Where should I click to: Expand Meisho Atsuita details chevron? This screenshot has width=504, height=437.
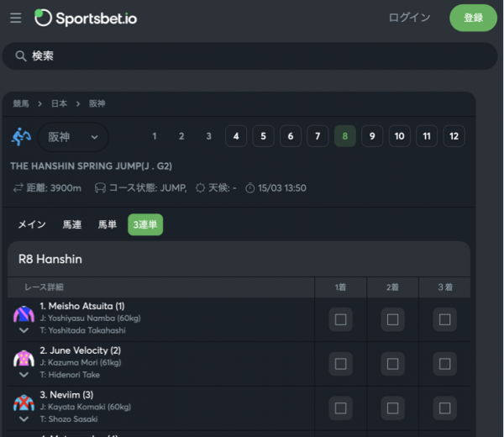24,330
